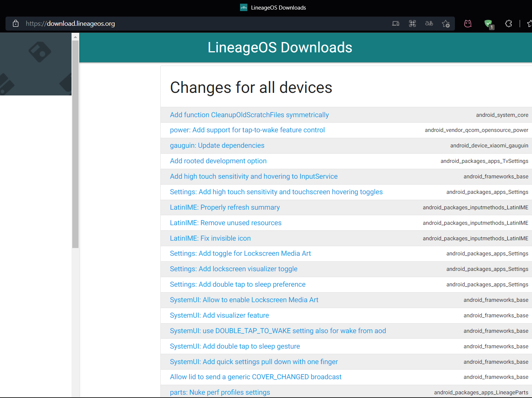The height and width of the screenshot is (398, 532).
Task: Open 'Settings: Add double tap to sleep preference'
Action: coord(238,284)
